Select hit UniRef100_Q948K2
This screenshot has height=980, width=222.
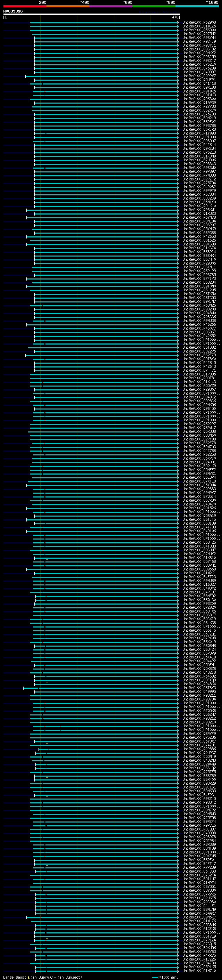coord(199,397)
